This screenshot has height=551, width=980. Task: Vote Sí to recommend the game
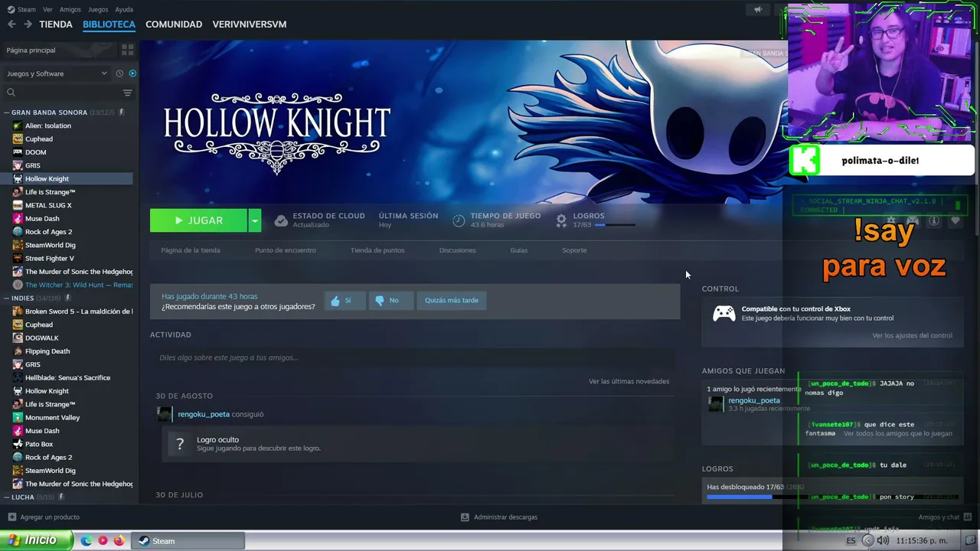pos(345,301)
